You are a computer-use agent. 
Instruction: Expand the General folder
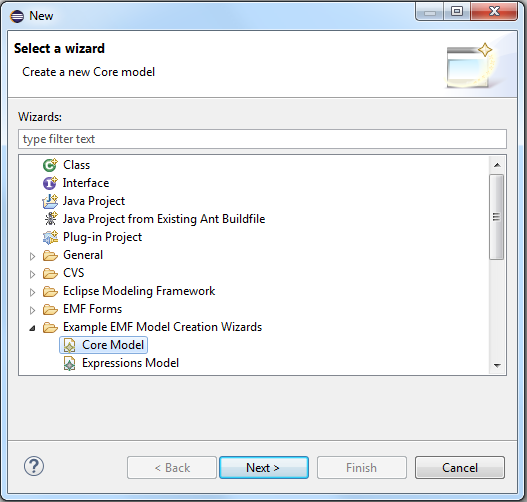(32, 256)
